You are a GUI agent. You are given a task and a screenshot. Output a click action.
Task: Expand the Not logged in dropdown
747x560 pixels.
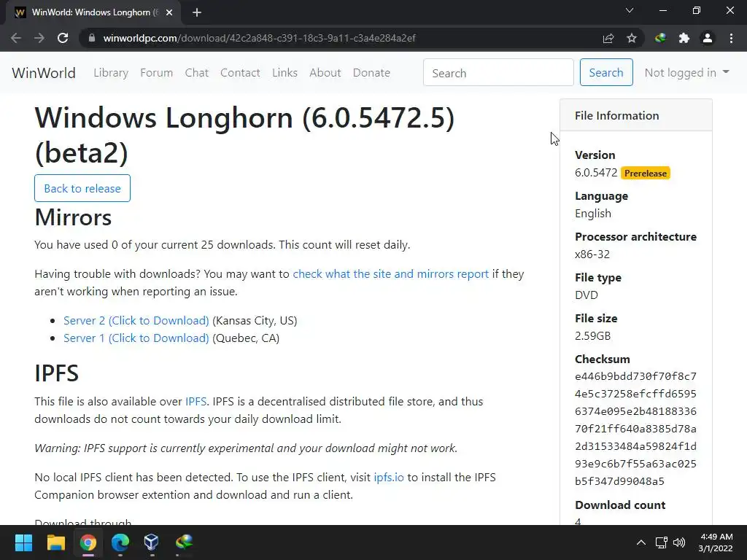(686, 72)
